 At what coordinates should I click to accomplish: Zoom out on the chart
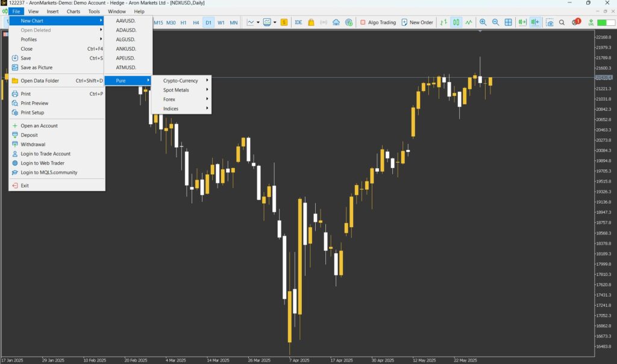(495, 22)
